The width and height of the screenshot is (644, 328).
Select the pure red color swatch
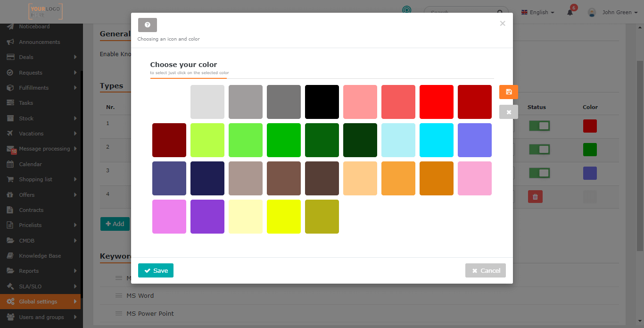(x=437, y=102)
